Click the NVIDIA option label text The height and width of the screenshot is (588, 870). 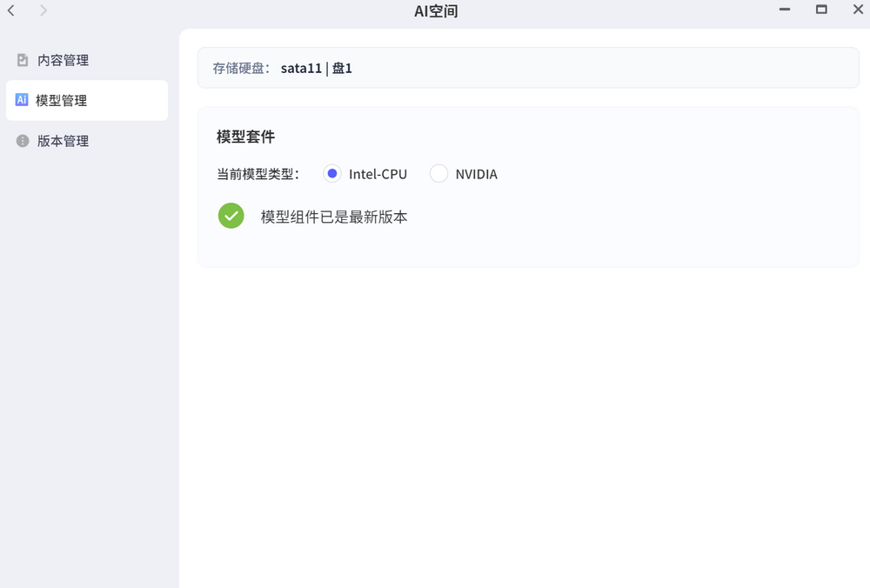click(x=476, y=174)
